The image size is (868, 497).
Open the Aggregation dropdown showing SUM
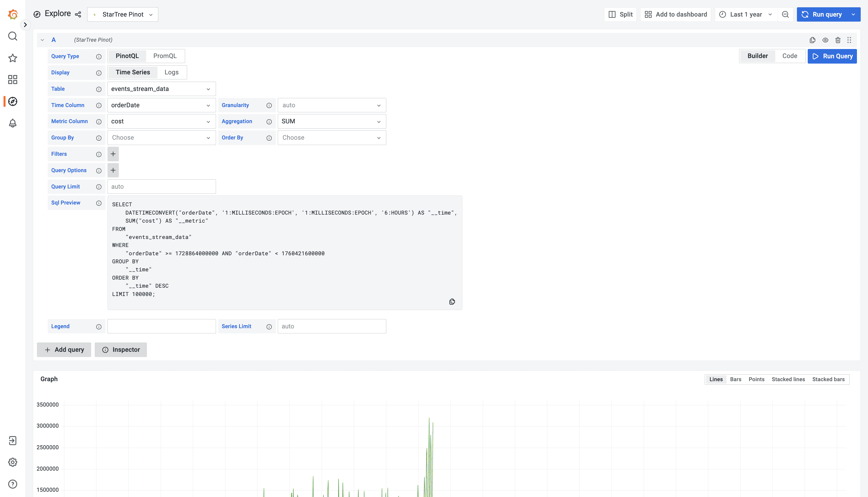(332, 121)
